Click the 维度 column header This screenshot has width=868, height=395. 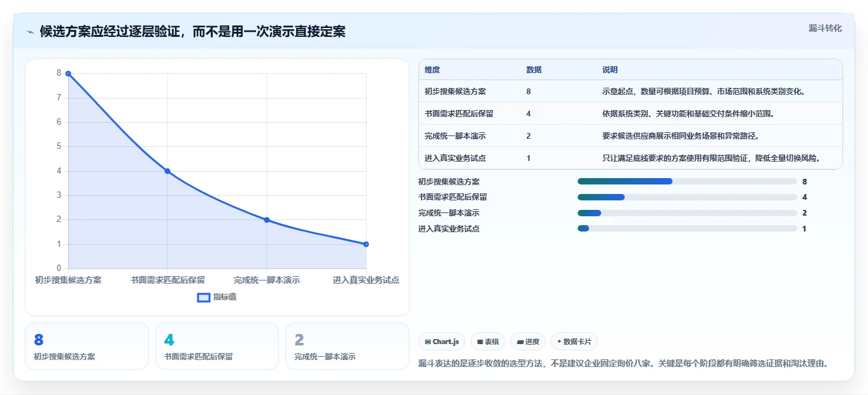point(432,70)
